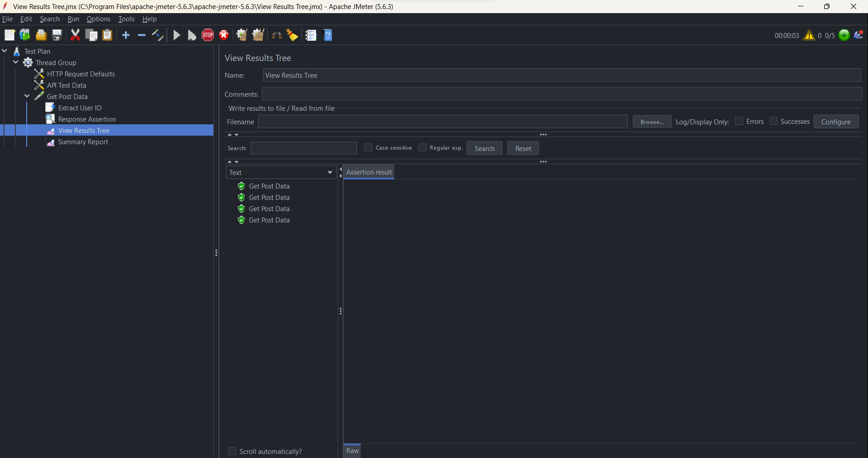Check the Errors log filter
This screenshot has height=458, width=868.
[739, 121]
